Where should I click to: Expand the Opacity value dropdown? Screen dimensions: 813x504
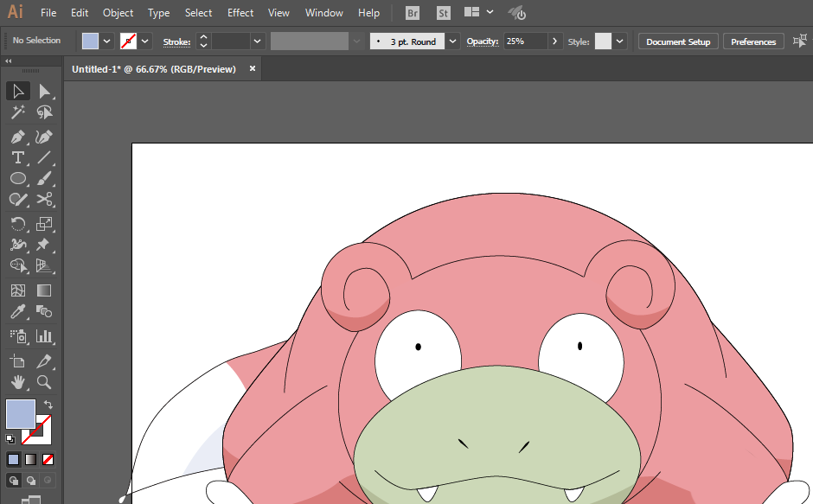[x=554, y=41]
